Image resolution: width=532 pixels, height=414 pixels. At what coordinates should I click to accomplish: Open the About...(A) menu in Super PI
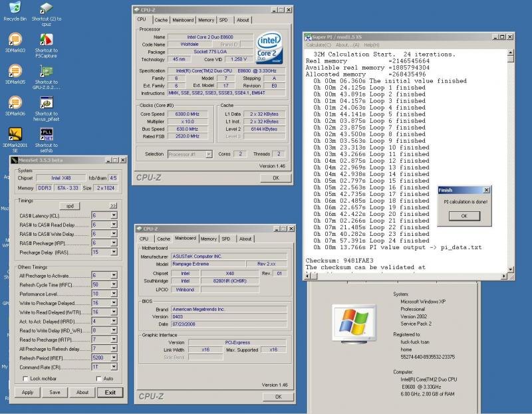coord(347,45)
